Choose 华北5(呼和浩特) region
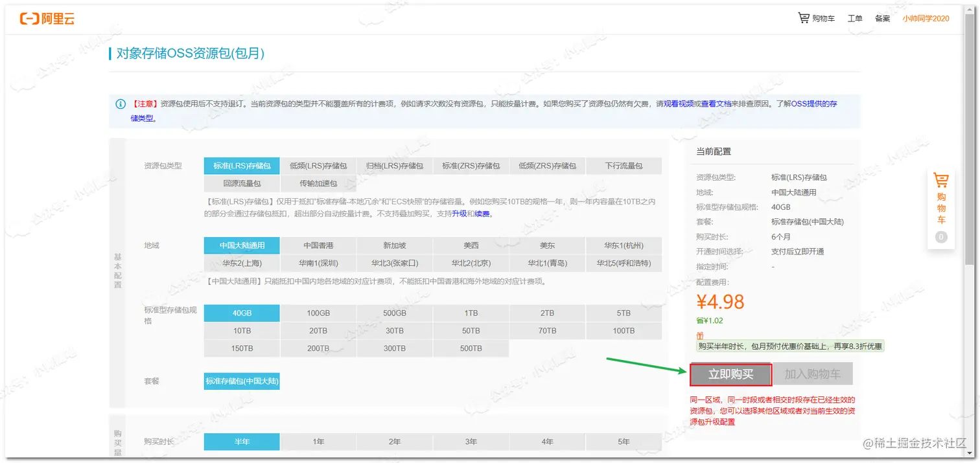 point(624,264)
